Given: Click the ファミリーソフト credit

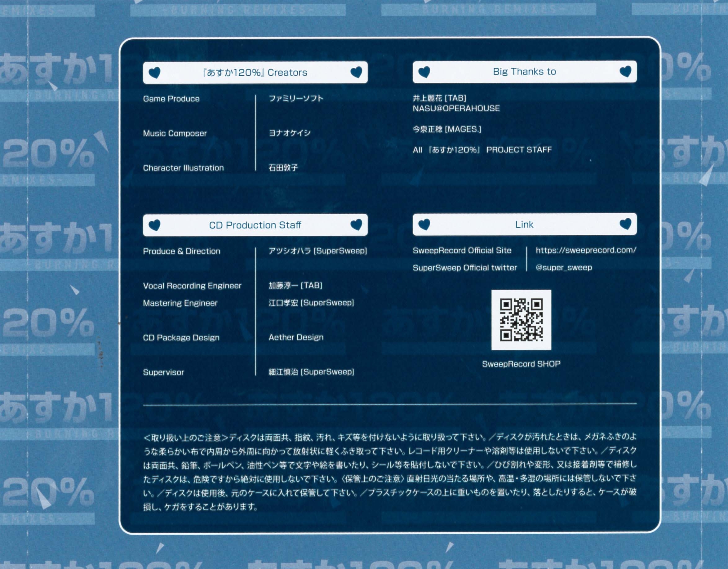Looking at the screenshot, I should point(296,98).
